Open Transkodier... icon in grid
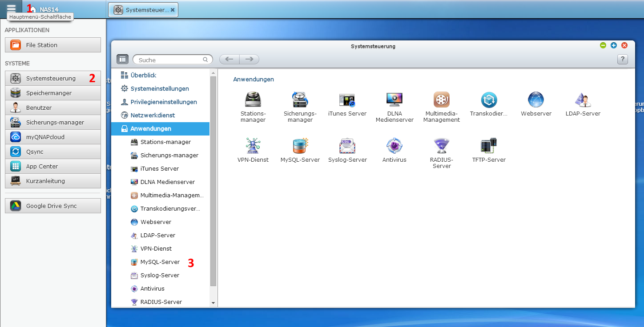This screenshot has width=644, height=327. coord(489,100)
